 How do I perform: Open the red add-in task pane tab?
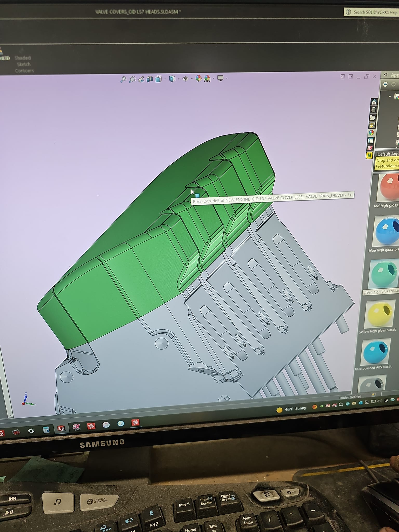(x=370, y=148)
